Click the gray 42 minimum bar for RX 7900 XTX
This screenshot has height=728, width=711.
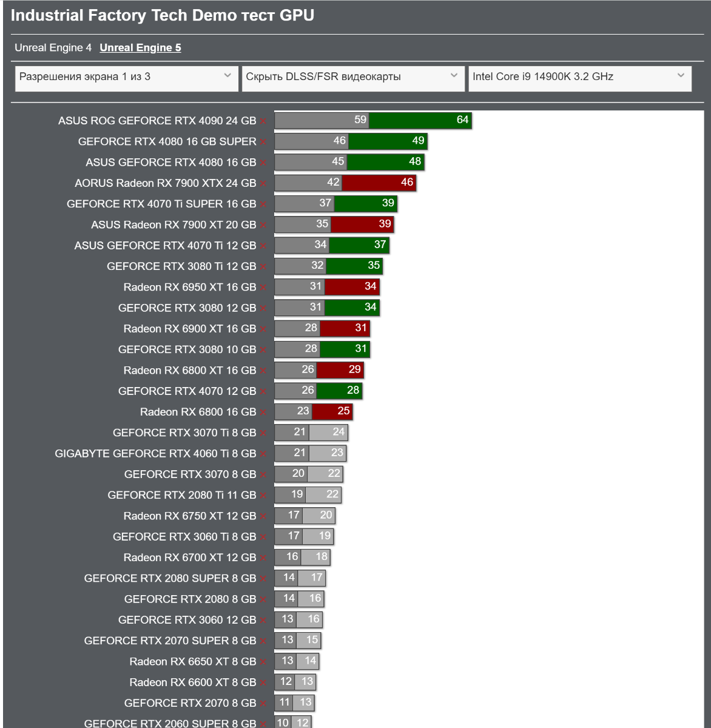(308, 183)
